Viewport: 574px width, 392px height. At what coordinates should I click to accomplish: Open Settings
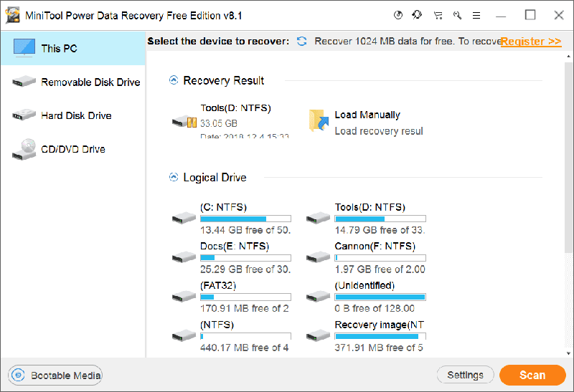tap(465, 375)
